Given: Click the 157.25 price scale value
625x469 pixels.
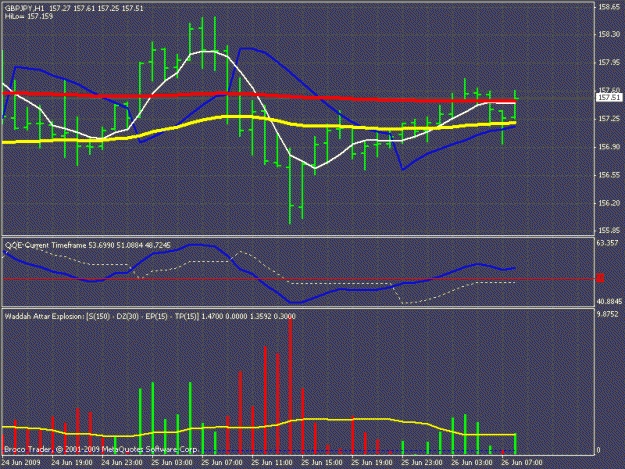Looking at the screenshot, I should (609, 119).
